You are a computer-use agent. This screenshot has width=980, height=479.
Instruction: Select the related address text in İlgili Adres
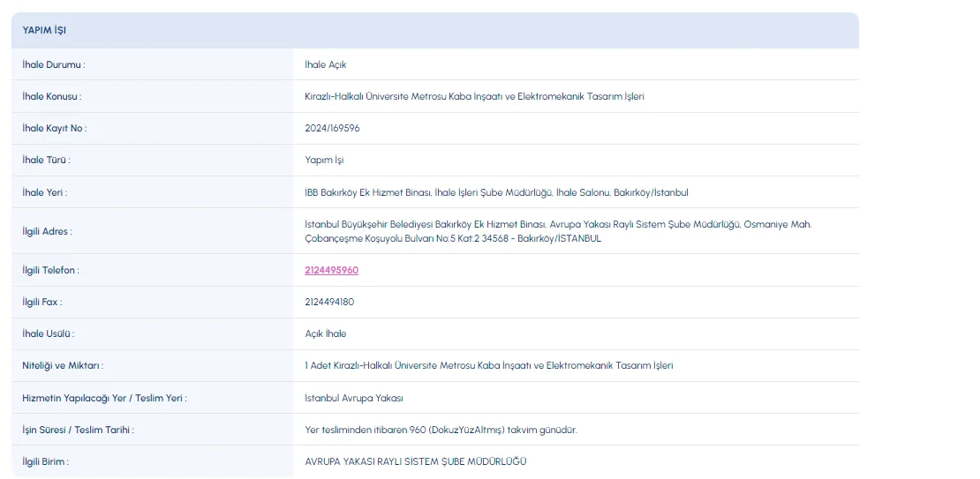click(557, 231)
